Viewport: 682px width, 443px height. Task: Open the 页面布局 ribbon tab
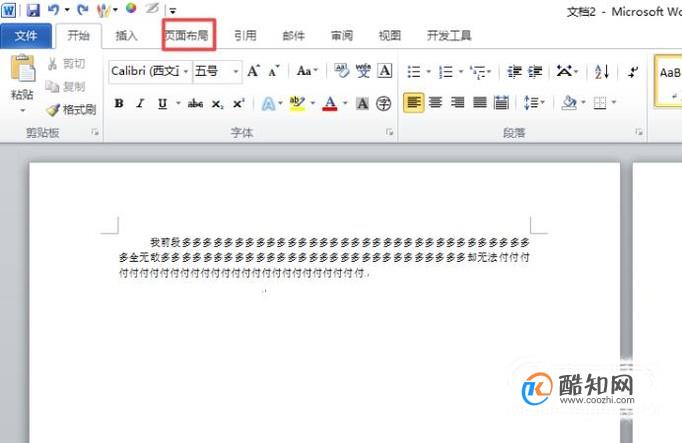click(187, 35)
